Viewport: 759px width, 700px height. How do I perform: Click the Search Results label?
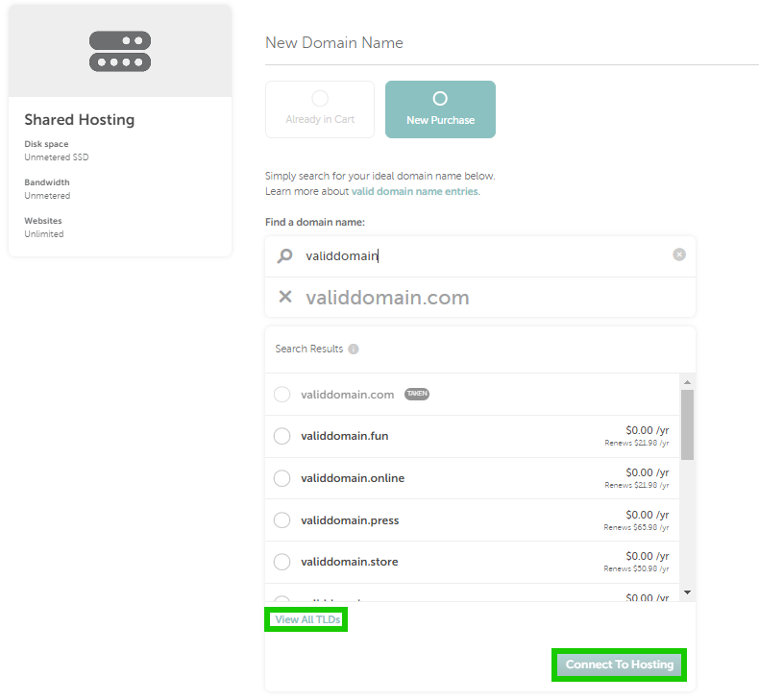(x=308, y=349)
